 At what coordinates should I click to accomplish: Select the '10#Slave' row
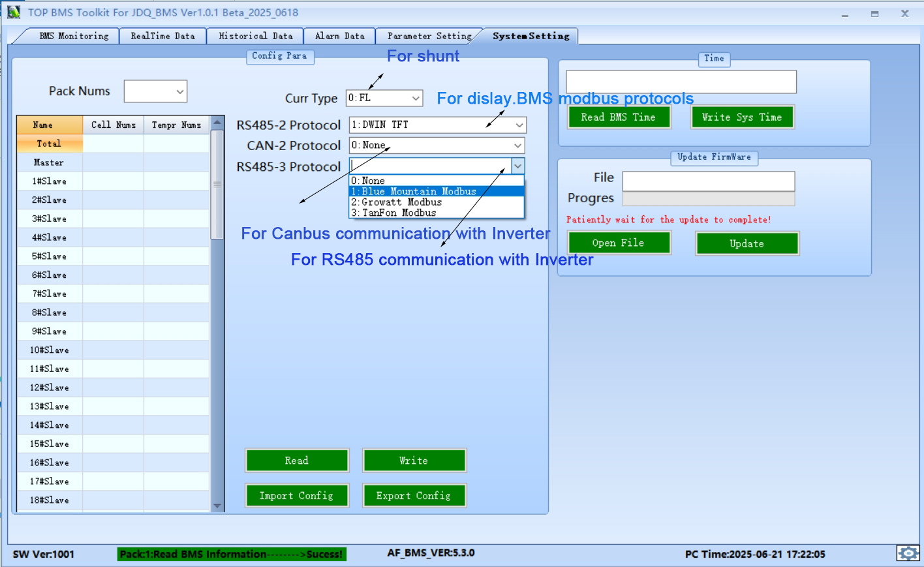click(x=113, y=350)
